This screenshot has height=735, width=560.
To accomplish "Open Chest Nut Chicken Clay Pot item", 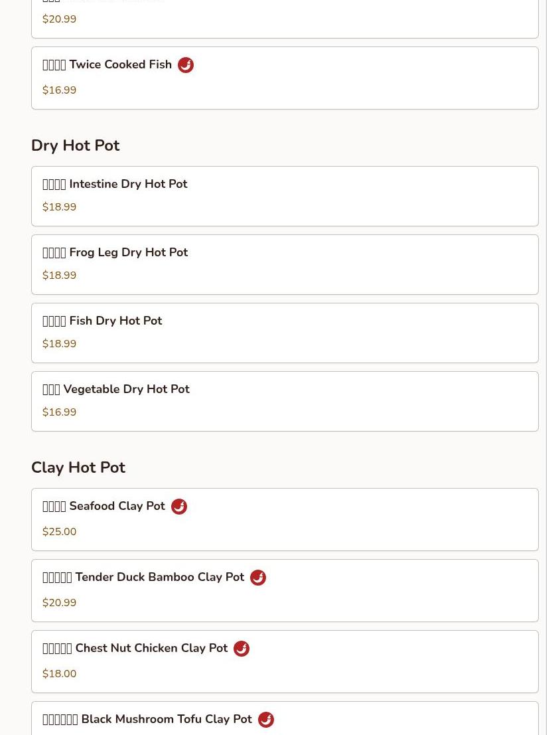I will point(285,661).
